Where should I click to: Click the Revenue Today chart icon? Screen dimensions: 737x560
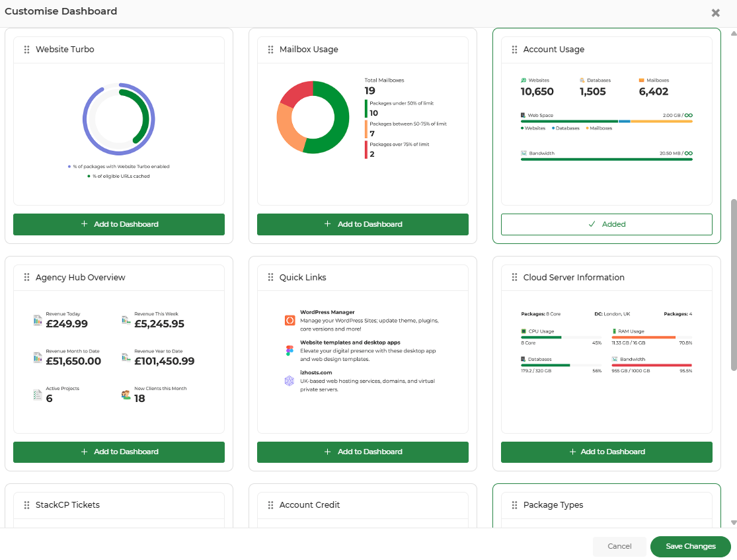pyautogui.click(x=38, y=321)
